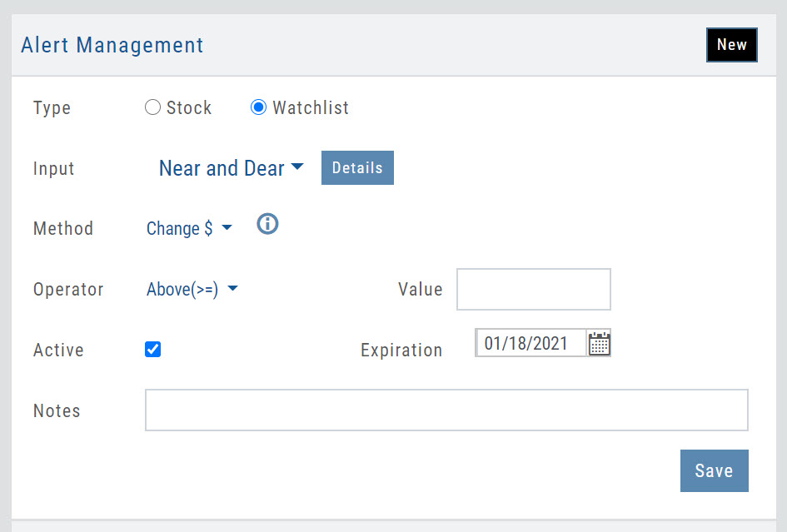The image size is (787, 532).
Task: Click the Active field label
Action: point(58,351)
